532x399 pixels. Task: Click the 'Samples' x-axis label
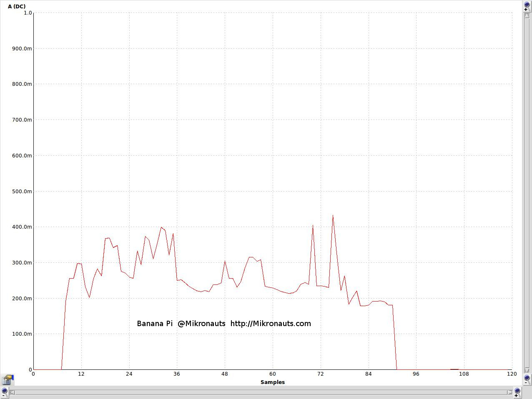click(x=273, y=382)
